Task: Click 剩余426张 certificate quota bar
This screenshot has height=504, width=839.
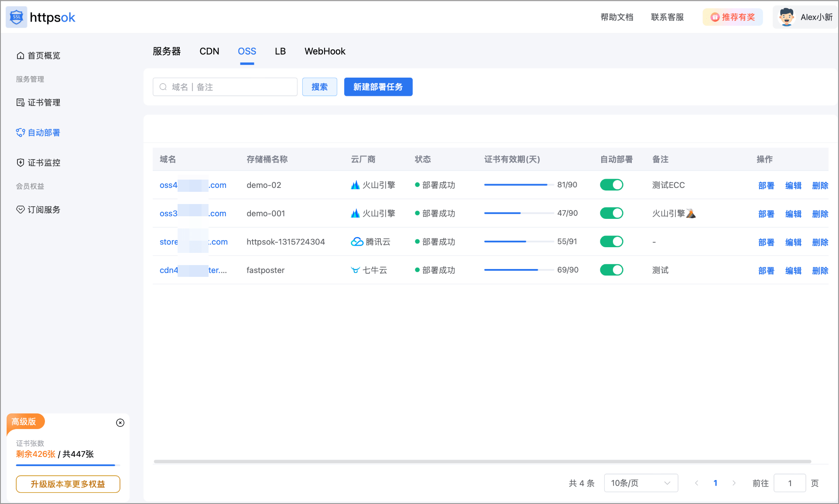Action: 68,465
